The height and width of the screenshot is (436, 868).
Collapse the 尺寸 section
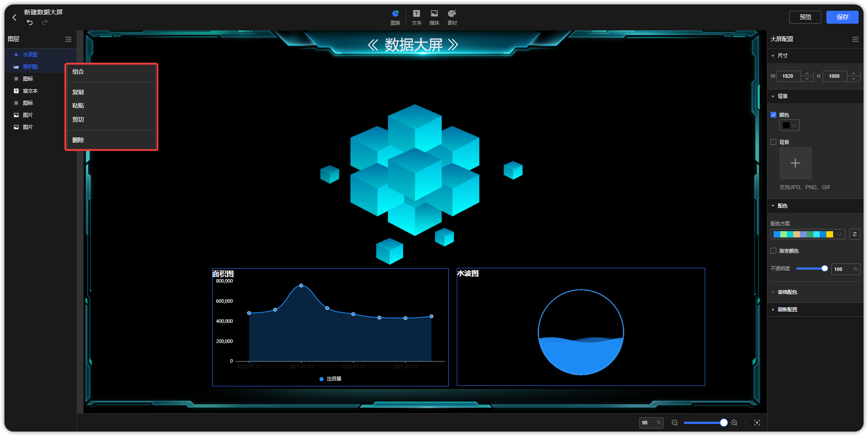pos(774,55)
